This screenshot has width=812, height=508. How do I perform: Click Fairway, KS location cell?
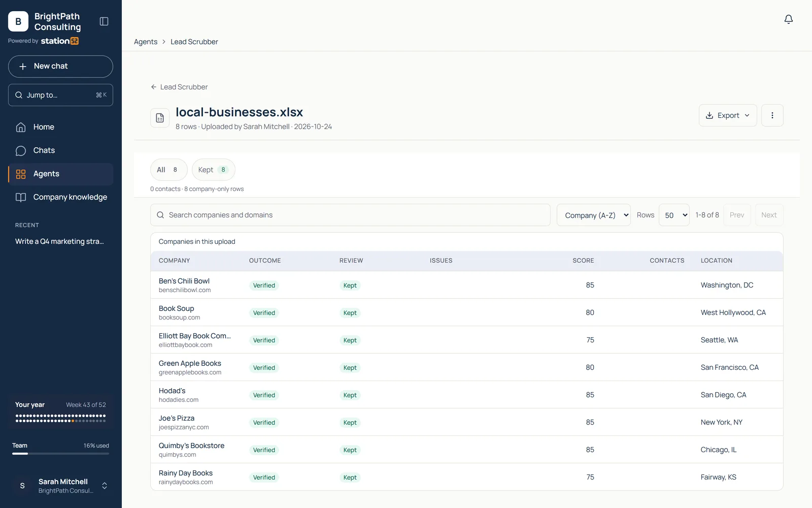tap(718, 477)
